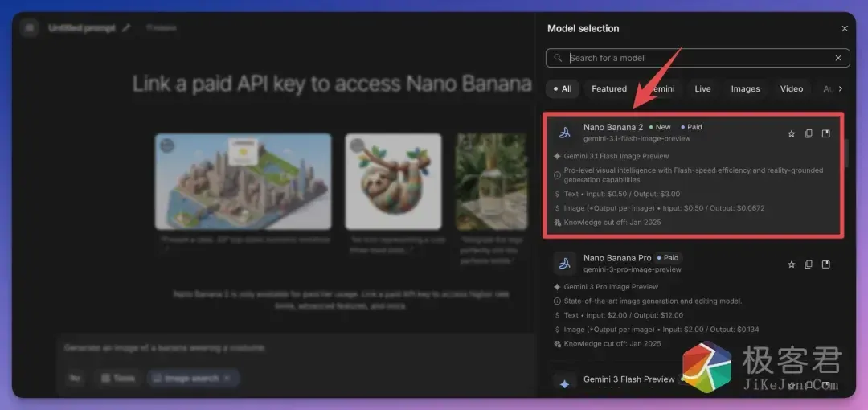This screenshot has height=410, width=868.
Task: Favorite the Nano Banana Pro model
Action: click(x=792, y=264)
